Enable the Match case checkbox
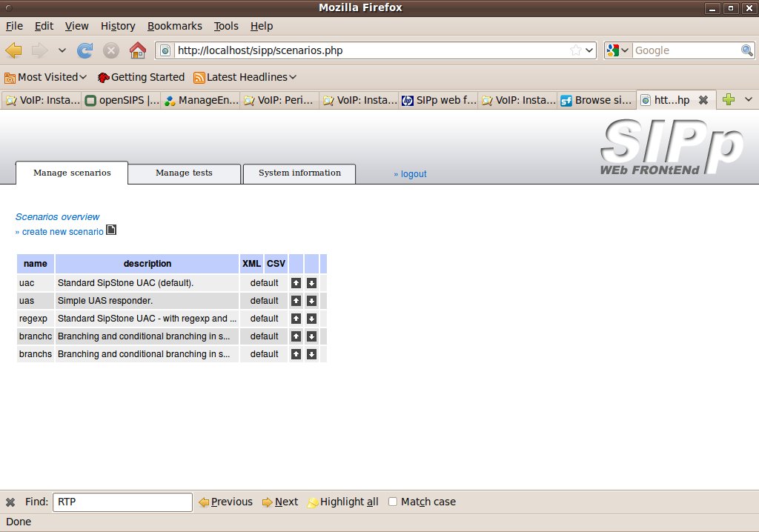Viewport: 759px width, 532px height. pos(393,502)
